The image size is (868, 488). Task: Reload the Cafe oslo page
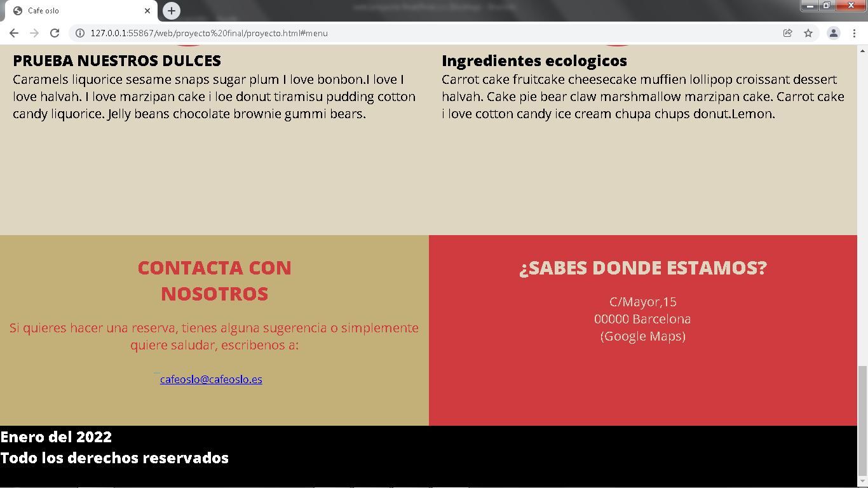point(55,33)
